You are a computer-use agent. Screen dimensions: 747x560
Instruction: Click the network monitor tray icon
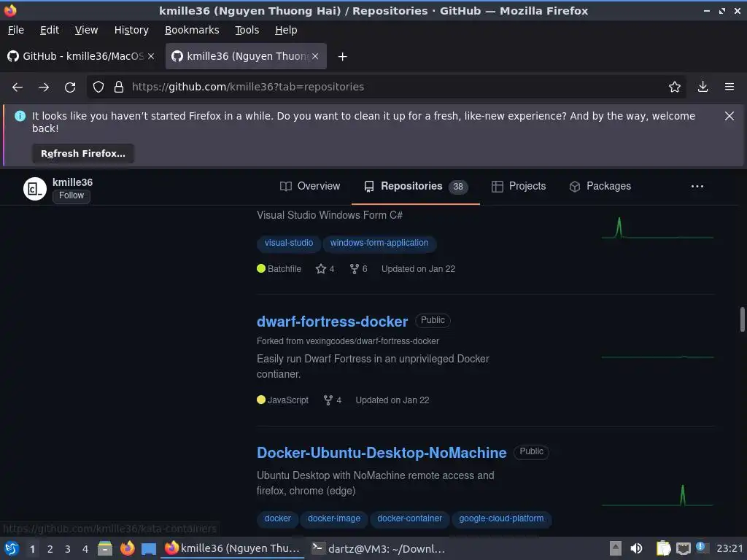683,548
